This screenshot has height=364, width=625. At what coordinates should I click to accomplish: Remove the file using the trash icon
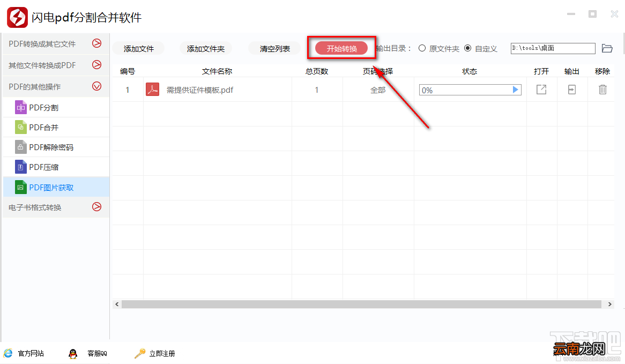coord(602,90)
